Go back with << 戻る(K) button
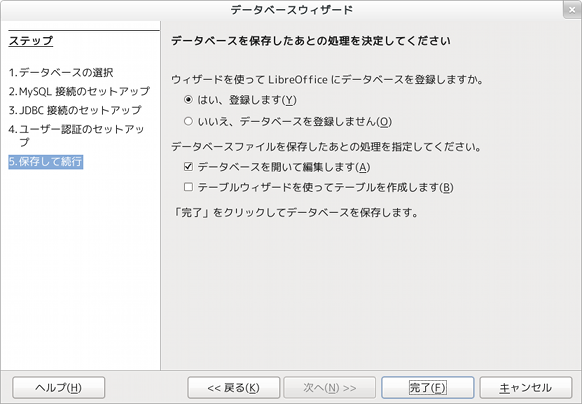Viewport: 582px width, 404px height. tap(233, 388)
